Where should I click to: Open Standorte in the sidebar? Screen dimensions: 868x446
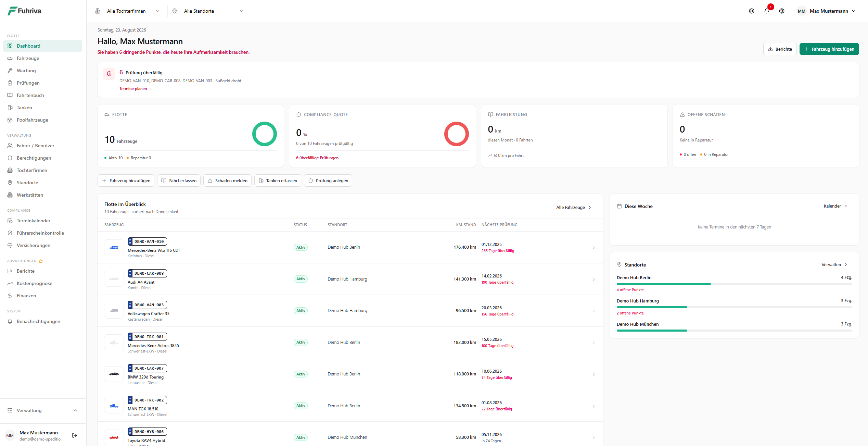coord(43,183)
